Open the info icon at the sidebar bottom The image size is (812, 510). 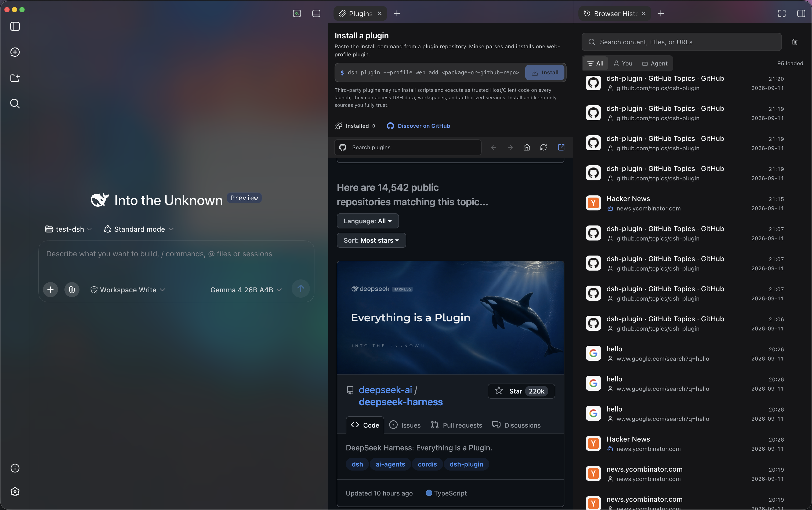click(x=15, y=468)
